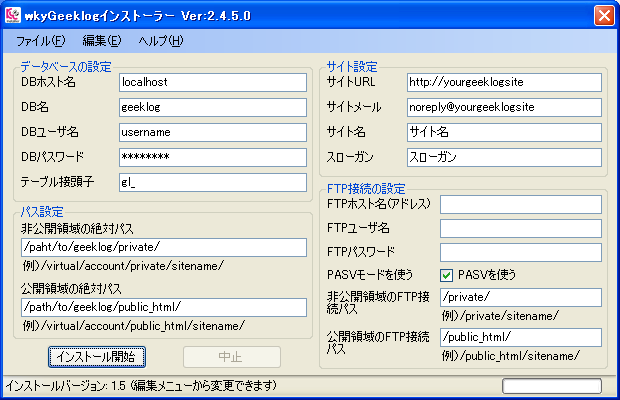Image resolution: width=620 pixels, height=400 pixels.
Task: Click the window title wkyGeeklogインストーラー Ver:2.4.5.0
Action: [138, 16]
